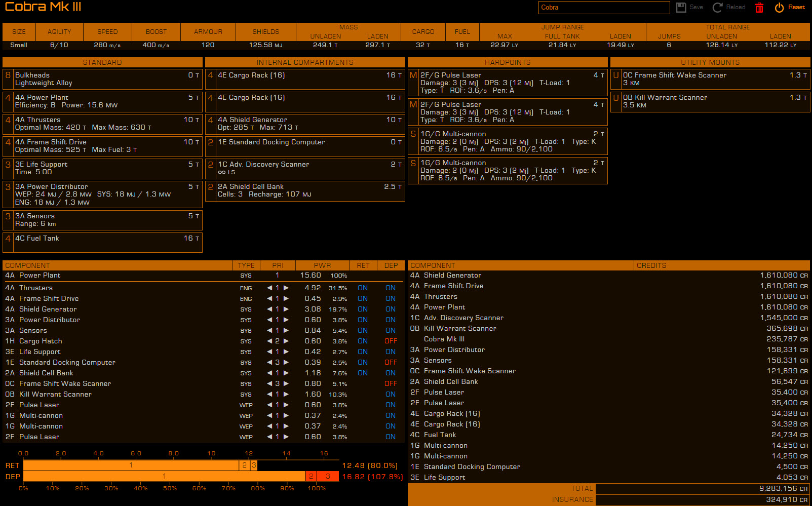
Task: Open the 4A Shield Generator compartment slot
Action: click(305, 124)
